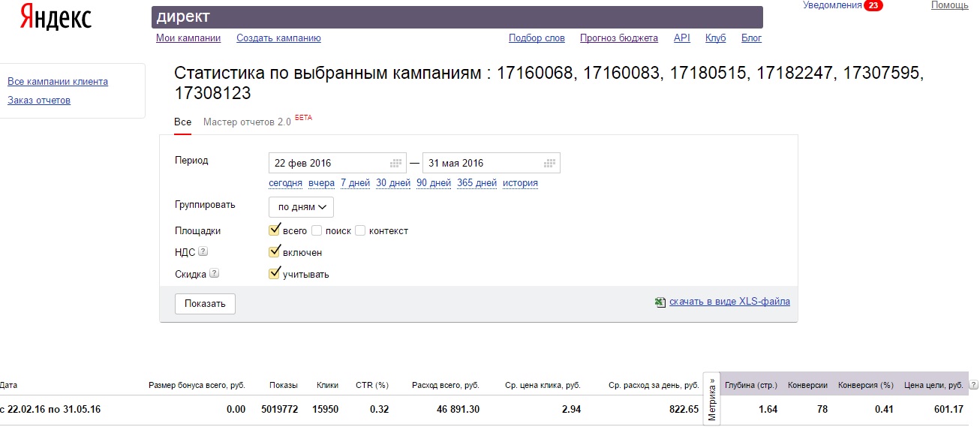This screenshot has width=980, height=433.
Task: Open the start date calendar picker icon
Action: (396, 163)
